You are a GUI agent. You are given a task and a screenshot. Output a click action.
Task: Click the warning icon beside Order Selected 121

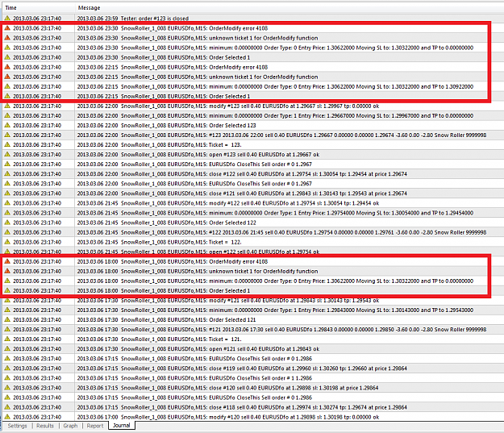tap(7, 319)
